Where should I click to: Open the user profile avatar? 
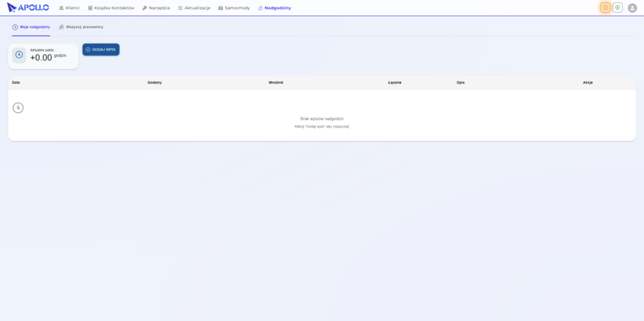pos(632,8)
